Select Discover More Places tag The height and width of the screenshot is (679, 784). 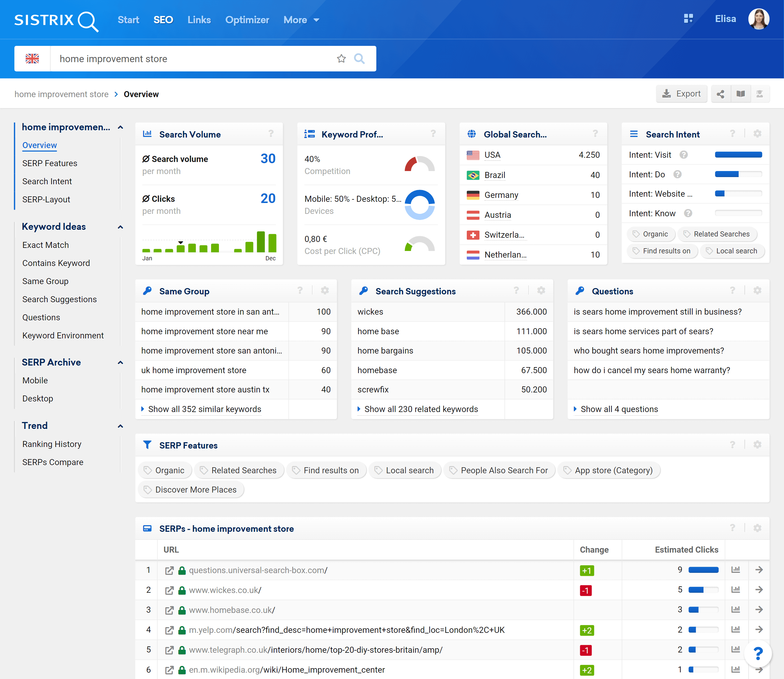coord(191,490)
